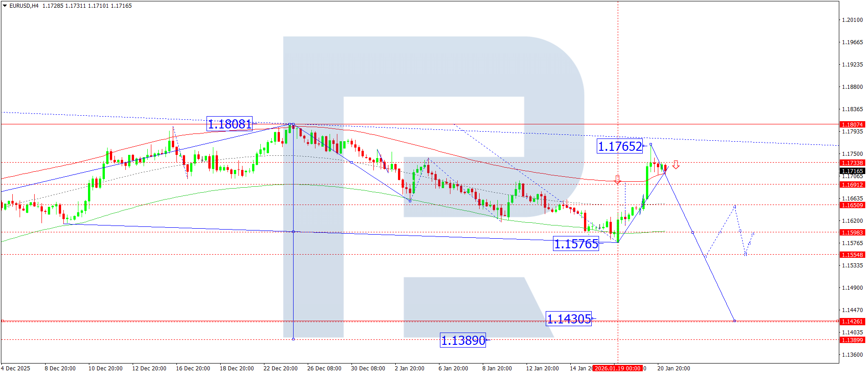Image resolution: width=868 pixels, height=374 pixels.
Task: Click the red down arrow near 1.16912 level
Action: pyautogui.click(x=618, y=179)
